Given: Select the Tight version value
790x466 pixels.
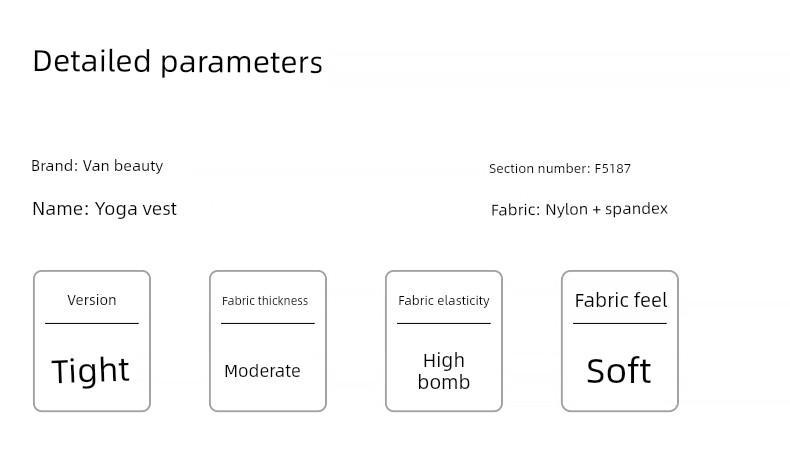Looking at the screenshot, I should [90, 371].
